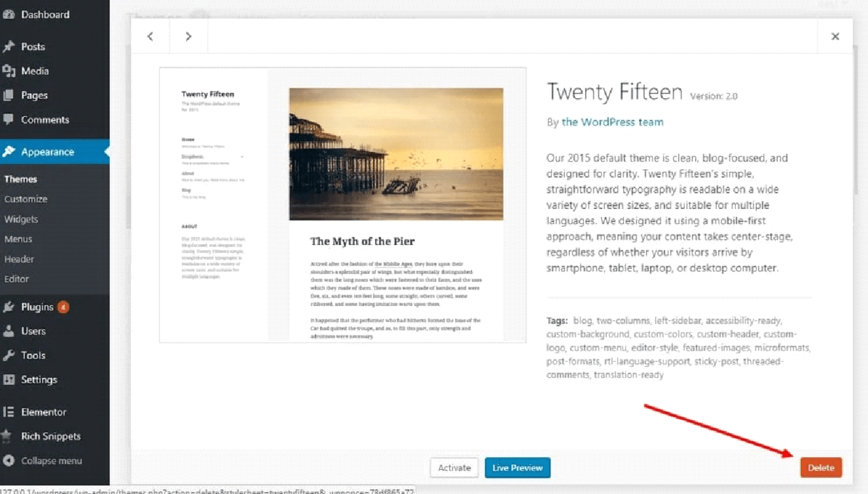Open the Pages menu item

tap(34, 95)
